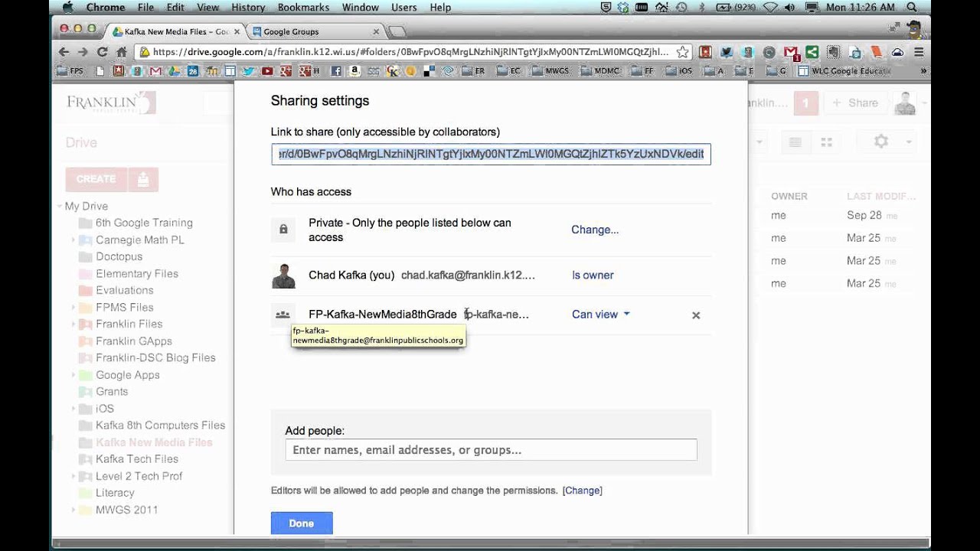This screenshot has width=980, height=551.
Task: Open the notifications badge showing 1
Action: pyautogui.click(x=805, y=103)
